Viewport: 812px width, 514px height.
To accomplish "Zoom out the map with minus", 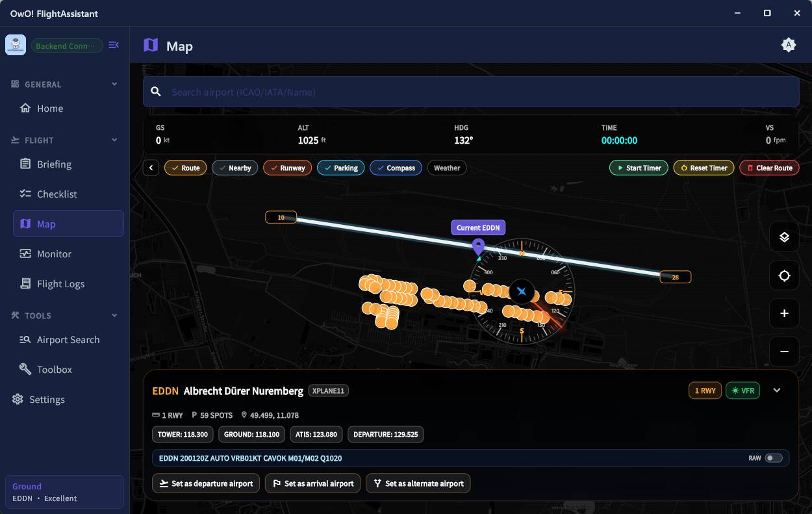I will [x=784, y=352].
